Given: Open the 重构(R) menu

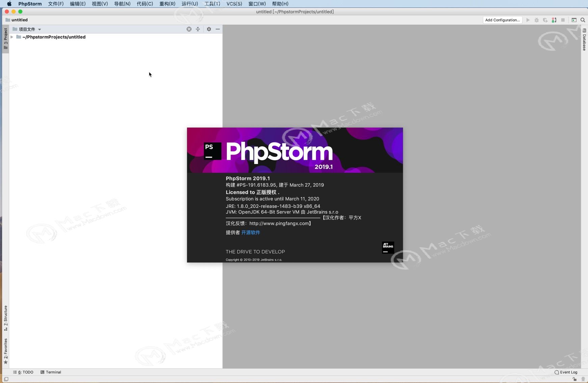Looking at the screenshot, I should (167, 4).
